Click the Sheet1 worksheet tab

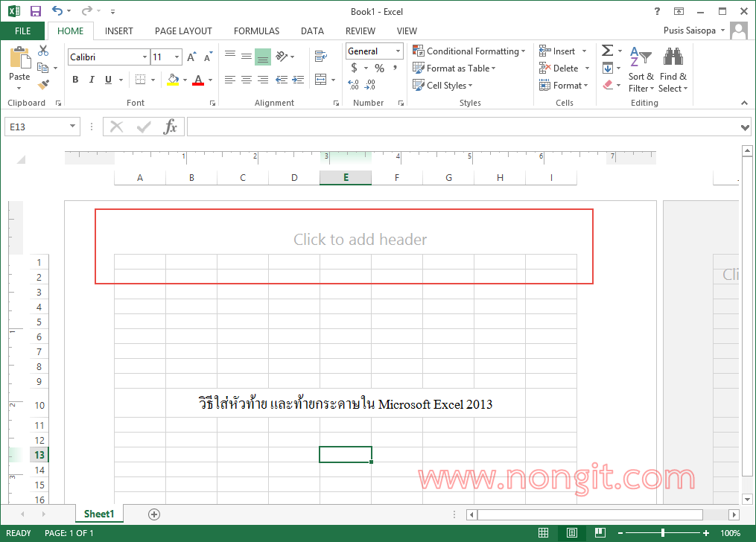tap(98, 514)
